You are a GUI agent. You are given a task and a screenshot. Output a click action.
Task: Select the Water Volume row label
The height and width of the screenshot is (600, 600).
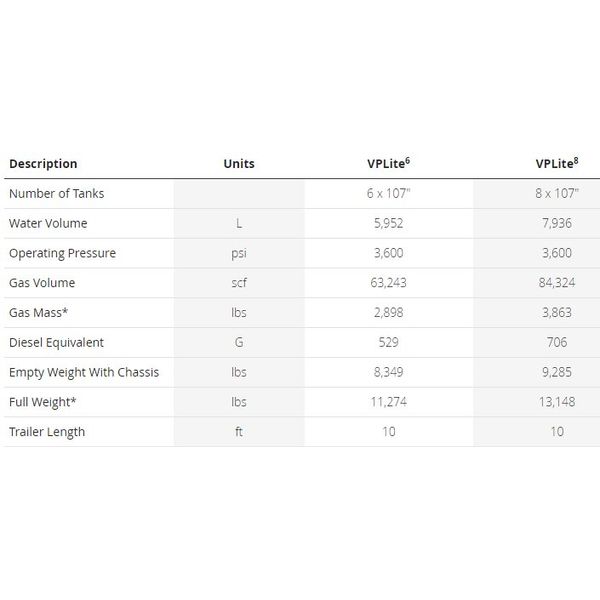(x=48, y=223)
